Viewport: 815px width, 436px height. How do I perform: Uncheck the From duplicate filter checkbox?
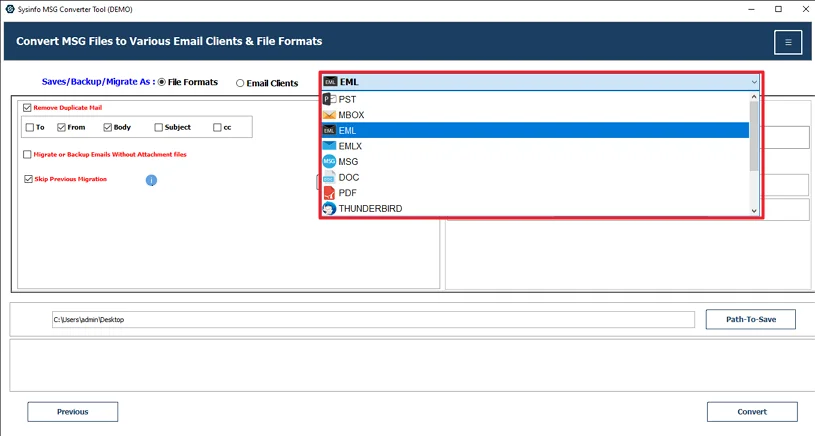pyautogui.click(x=61, y=127)
